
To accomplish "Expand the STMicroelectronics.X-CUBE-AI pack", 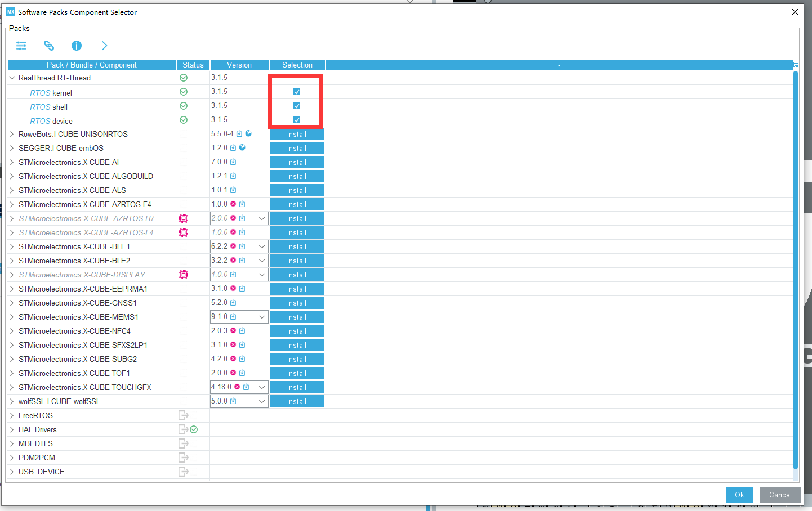I will [x=12, y=162].
